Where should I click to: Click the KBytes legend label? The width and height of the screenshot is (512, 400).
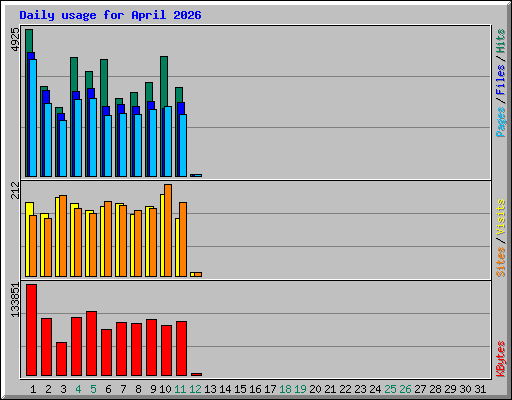point(500,359)
